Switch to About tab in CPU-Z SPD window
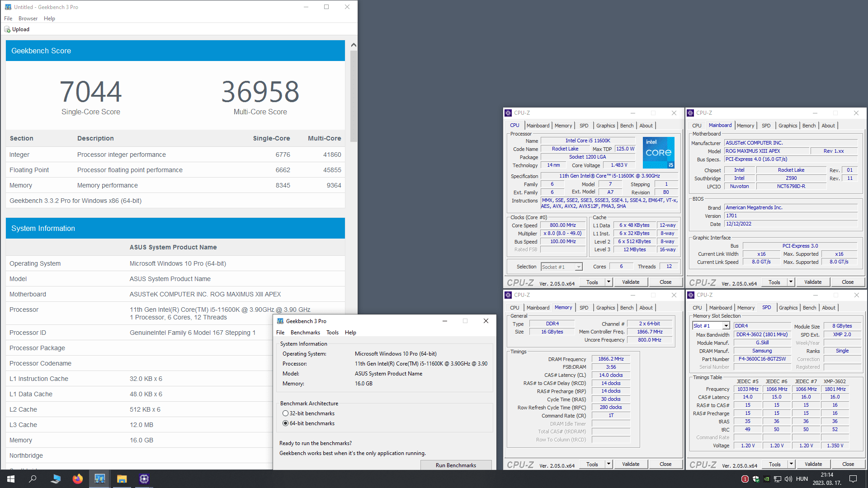The height and width of the screenshot is (488, 868). [x=829, y=308]
